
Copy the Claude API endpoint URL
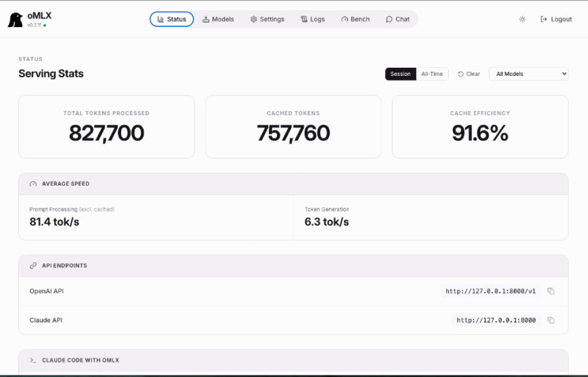tap(551, 320)
